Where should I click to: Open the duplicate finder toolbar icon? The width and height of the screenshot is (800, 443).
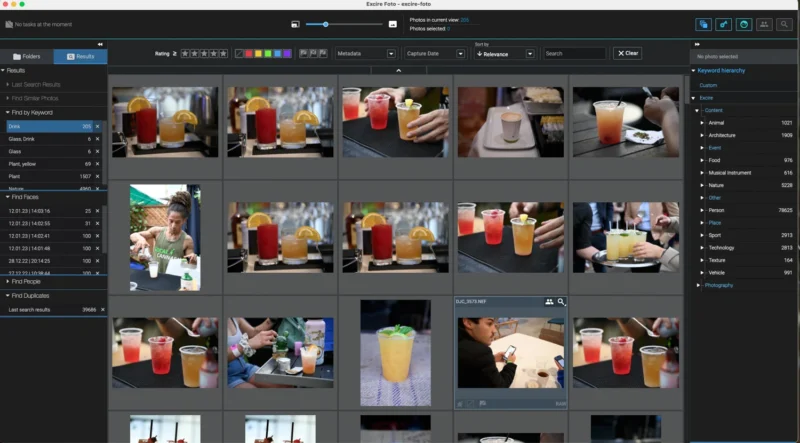(x=703, y=24)
